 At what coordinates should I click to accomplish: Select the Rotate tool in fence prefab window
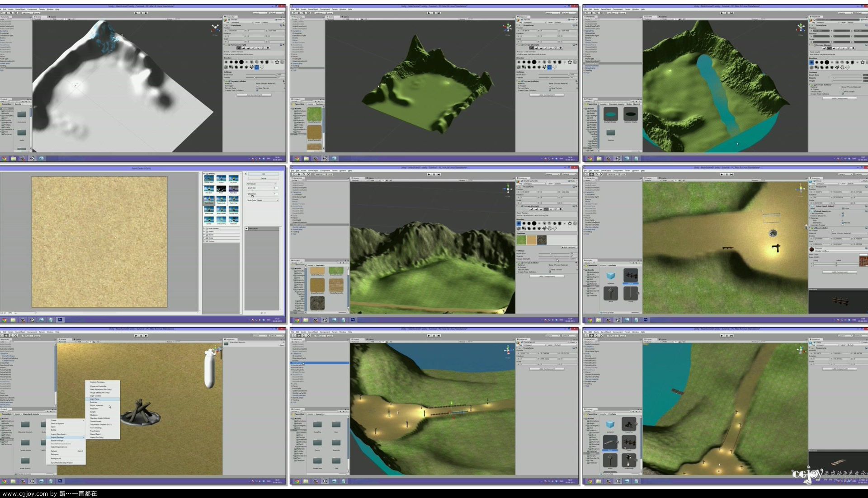[x=596, y=174]
